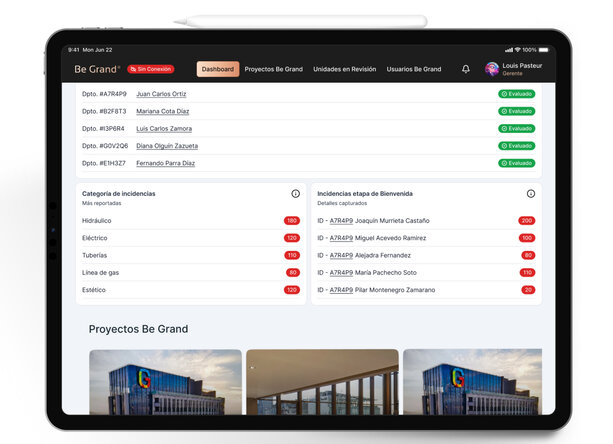613x444 pixels.
Task: Click the Evaluado badge for Juan Carlos Ortiz
Action: (x=516, y=94)
